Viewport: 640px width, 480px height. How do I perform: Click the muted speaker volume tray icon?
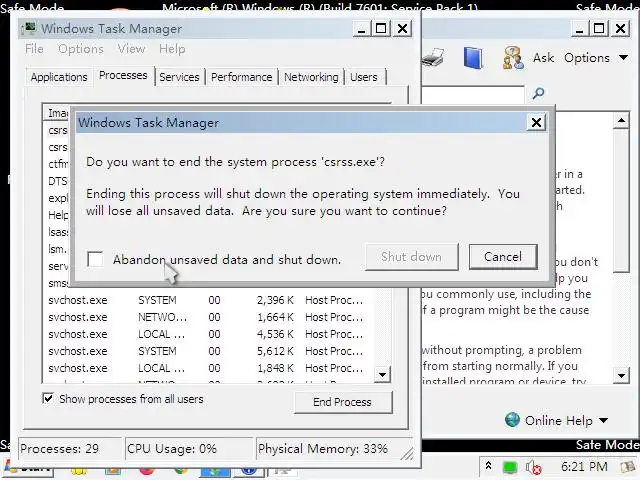pos(533,467)
